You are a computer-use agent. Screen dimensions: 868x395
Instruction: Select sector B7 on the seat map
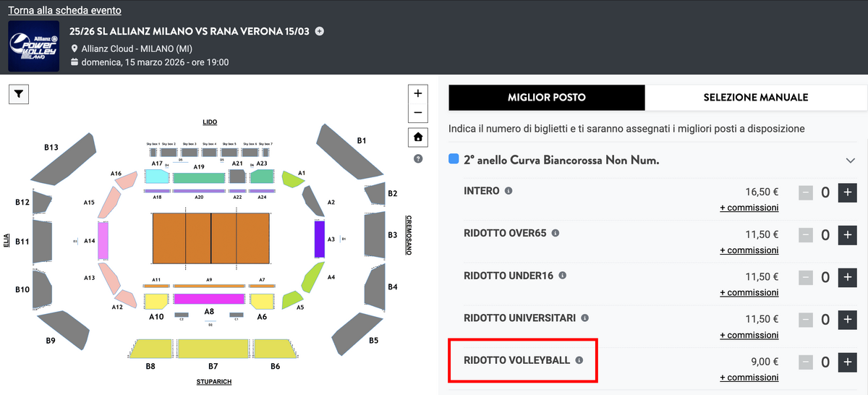click(213, 349)
